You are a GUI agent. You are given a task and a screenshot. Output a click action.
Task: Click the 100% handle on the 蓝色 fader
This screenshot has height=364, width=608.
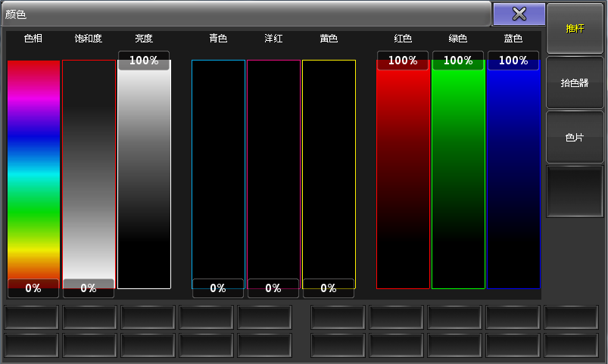(x=513, y=61)
